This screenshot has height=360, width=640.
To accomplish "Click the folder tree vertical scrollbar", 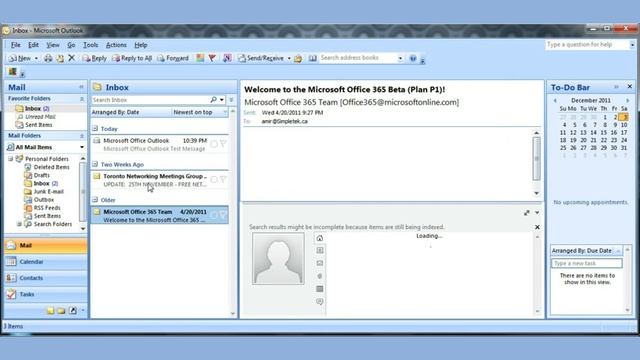I will pyautogui.click(x=83, y=193).
